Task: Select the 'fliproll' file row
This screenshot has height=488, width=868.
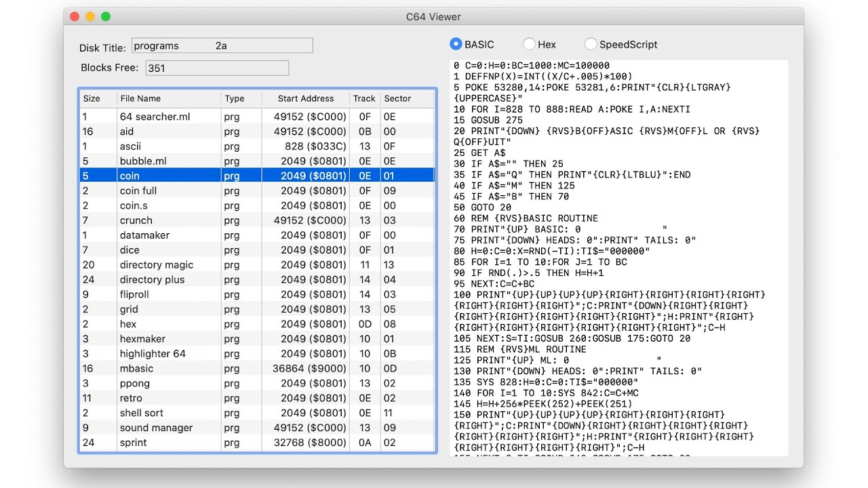Action: pyautogui.click(x=257, y=295)
